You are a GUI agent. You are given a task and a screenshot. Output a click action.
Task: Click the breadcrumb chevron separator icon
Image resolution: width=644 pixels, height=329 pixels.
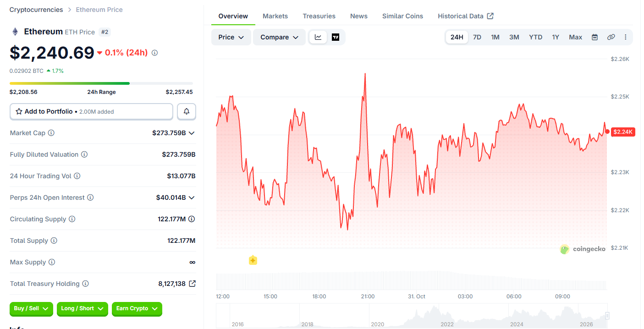click(x=70, y=10)
